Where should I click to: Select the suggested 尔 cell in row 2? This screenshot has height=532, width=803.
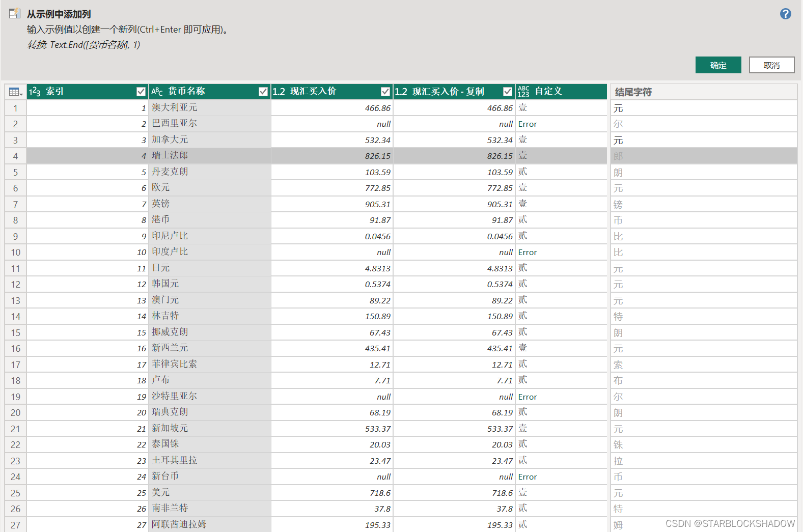[704, 124]
